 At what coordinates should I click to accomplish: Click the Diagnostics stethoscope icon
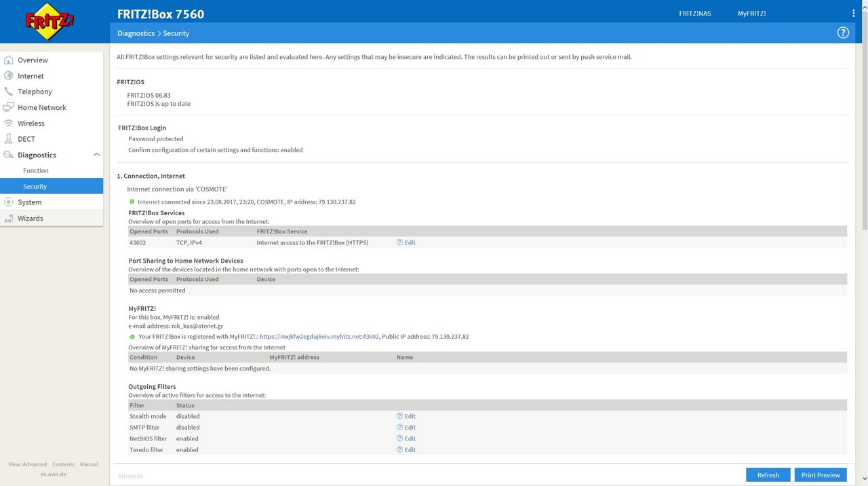9,155
